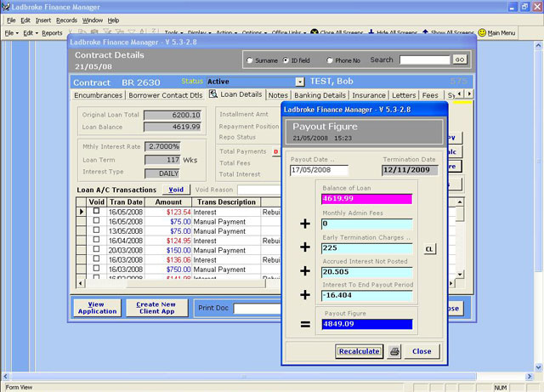Switch to the Encumbrances tab
The image size is (544, 392).
tap(99, 95)
